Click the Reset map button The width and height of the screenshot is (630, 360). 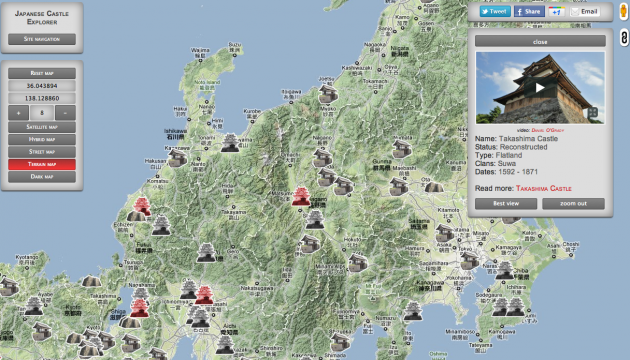pyautogui.click(x=42, y=73)
